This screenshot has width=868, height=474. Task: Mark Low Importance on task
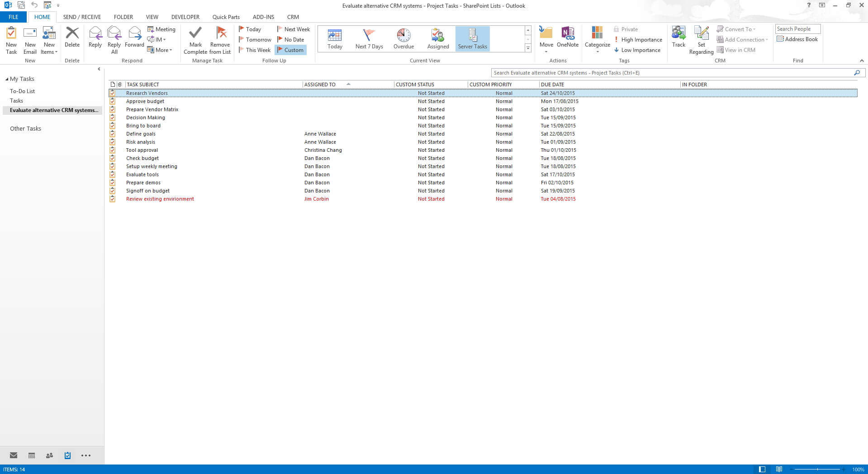pyautogui.click(x=637, y=50)
